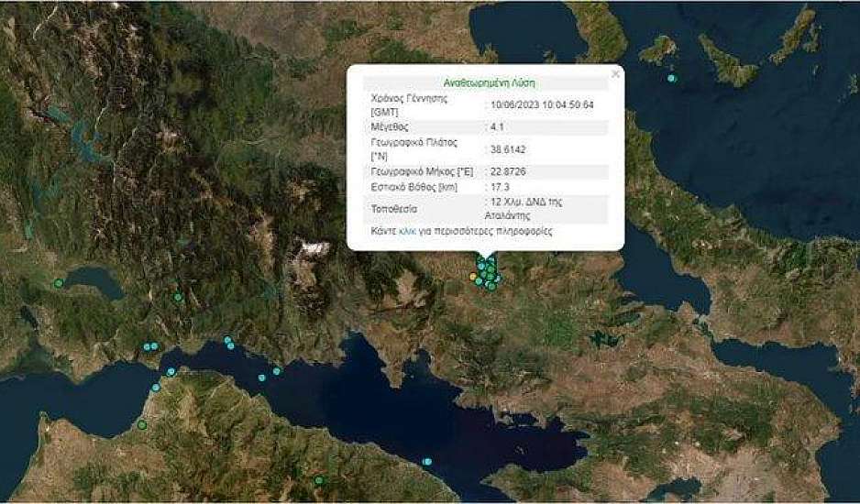The height and width of the screenshot is (504, 860).
Task: Select the latitude value 38.6142
Action: [508, 149]
